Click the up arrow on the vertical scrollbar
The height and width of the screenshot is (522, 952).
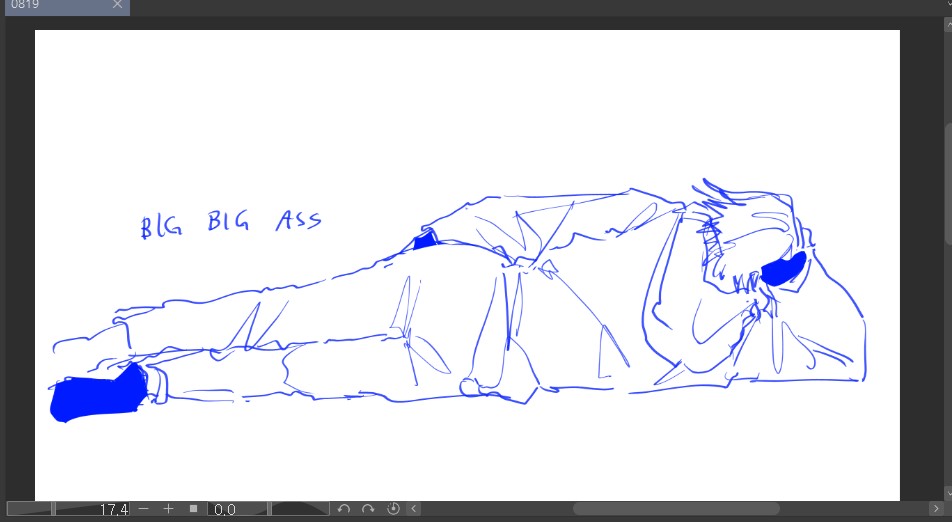(948, 24)
